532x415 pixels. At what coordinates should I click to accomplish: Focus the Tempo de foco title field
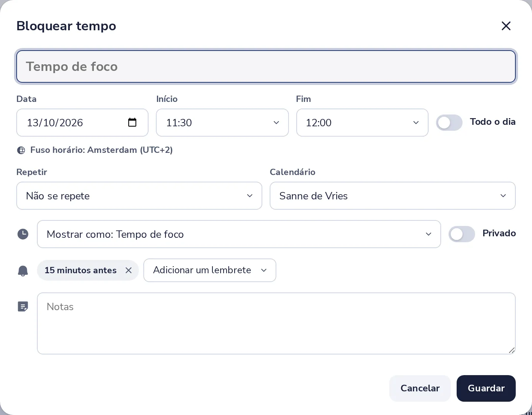(266, 66)
